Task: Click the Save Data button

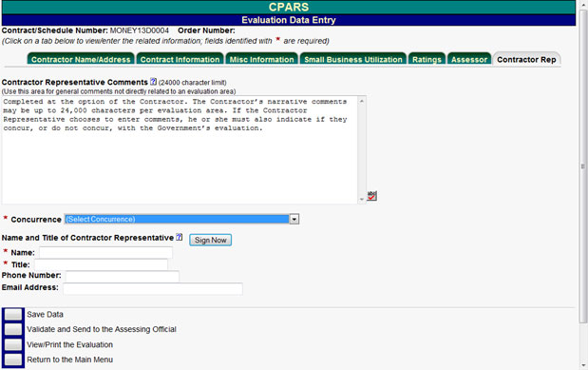Action: (13, 315)
